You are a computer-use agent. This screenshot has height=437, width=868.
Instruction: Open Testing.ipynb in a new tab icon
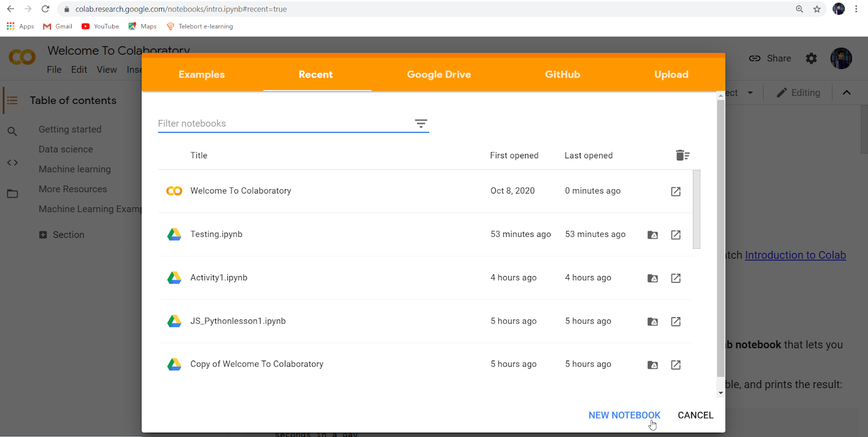(675, 235)
